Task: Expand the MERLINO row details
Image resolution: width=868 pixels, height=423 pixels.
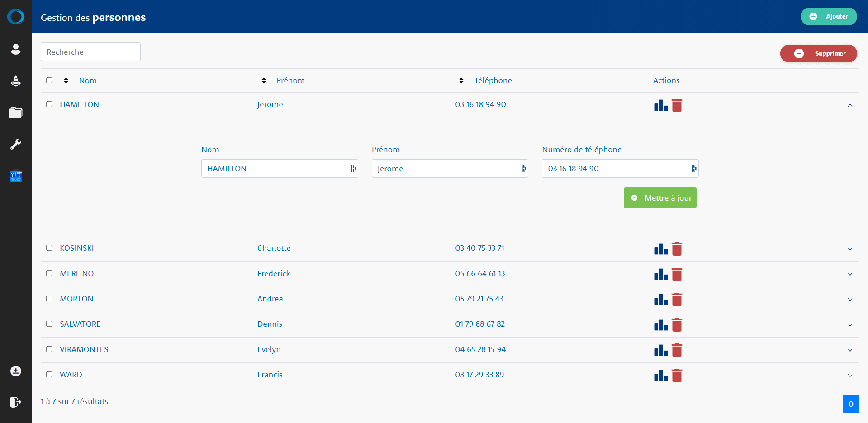Action: [x=850, y=274]
